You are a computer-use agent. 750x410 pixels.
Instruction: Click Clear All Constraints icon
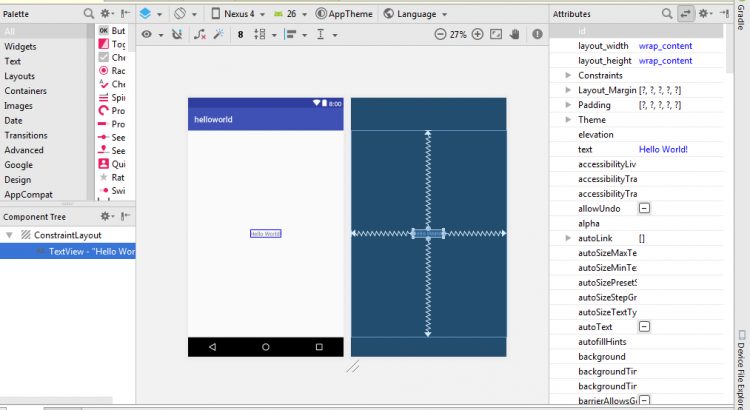click(x=200, y=34)
